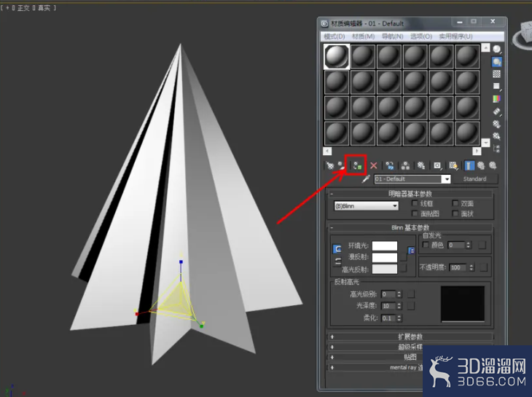Click the 光泽度 spinner arrows
Viewport: 532px width, 397px height.
399,306
